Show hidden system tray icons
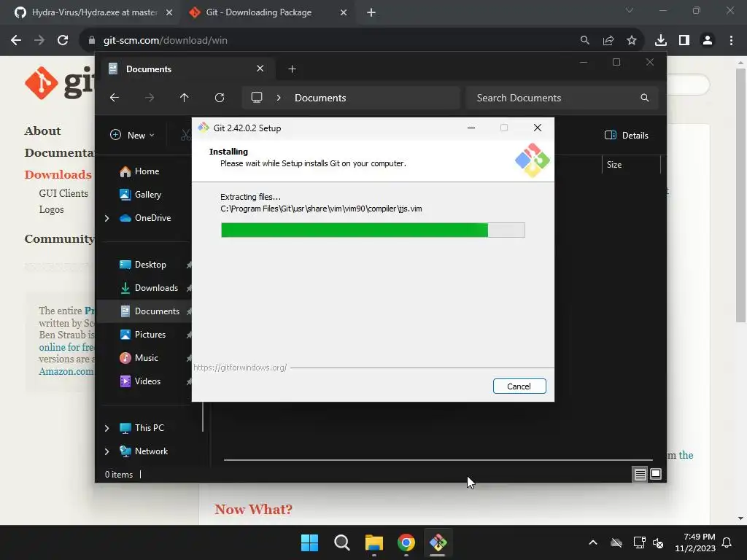 [593, 542]
